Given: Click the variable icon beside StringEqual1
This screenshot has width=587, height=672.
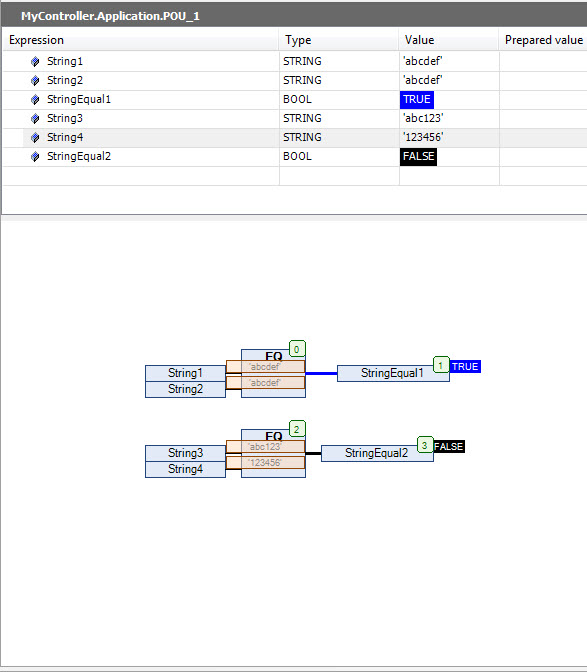Looking at the screenshot, I should [35, 99].
